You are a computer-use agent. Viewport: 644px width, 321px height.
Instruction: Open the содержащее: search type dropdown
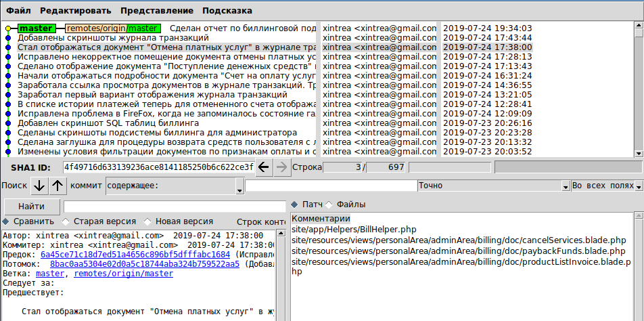175,186
